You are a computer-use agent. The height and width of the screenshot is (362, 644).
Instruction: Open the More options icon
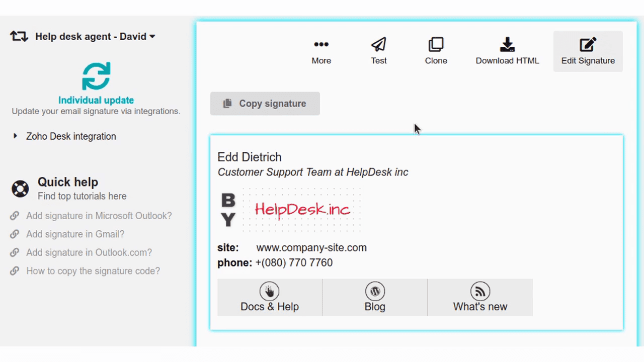coord(321,44)
